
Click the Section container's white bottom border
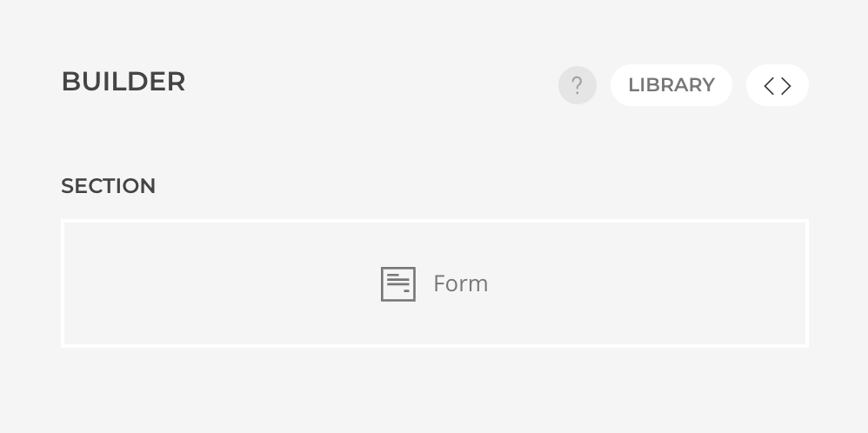[x=434, y=345]
